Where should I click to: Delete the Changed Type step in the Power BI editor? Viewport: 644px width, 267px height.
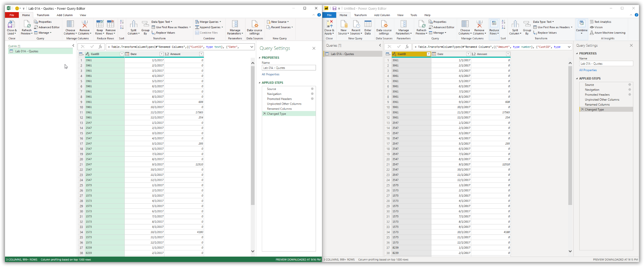point(582,110)
